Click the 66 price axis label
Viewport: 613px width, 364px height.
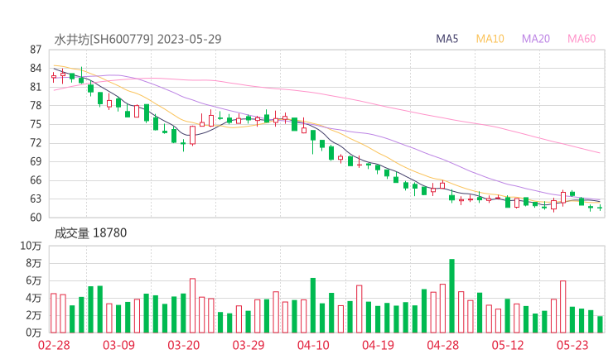(x=36, y=180)
